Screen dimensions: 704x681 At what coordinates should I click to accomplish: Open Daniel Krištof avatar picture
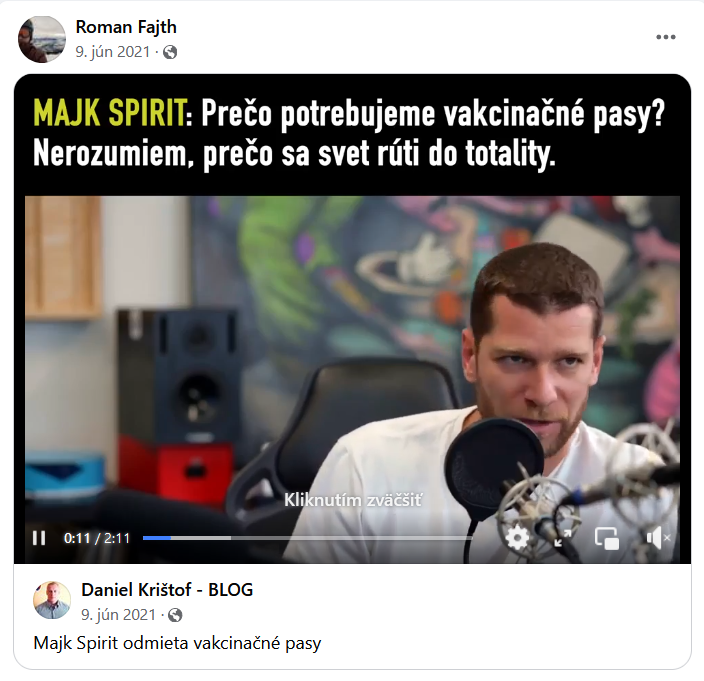pos(52,600)
